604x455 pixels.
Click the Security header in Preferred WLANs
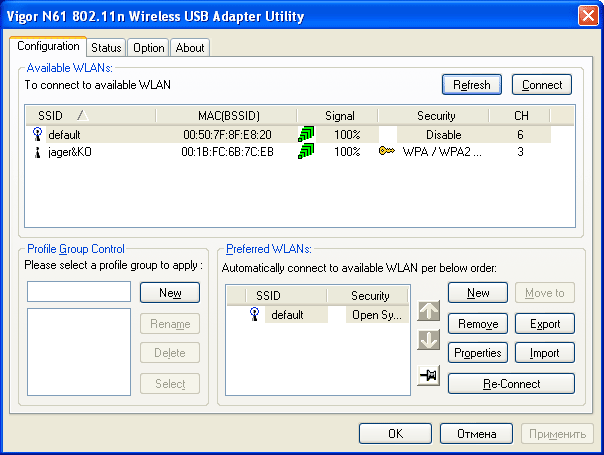click(369, 295)
